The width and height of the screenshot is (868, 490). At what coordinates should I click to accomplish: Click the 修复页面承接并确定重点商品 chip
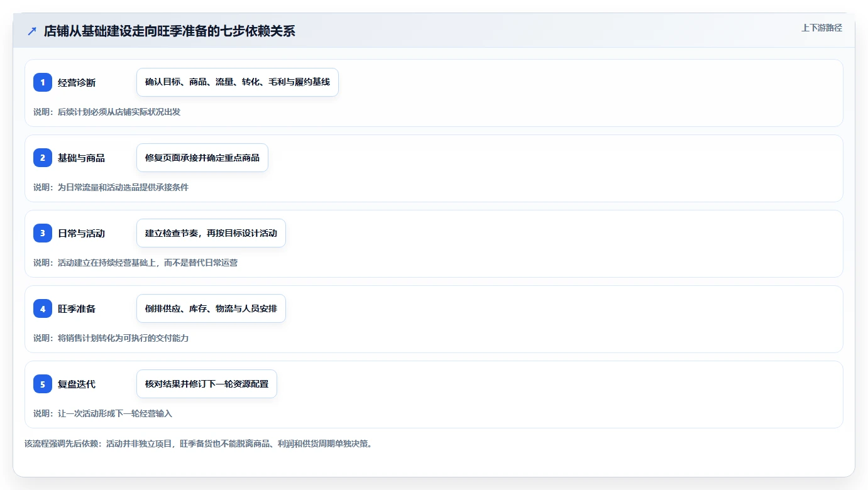[202, 158]
